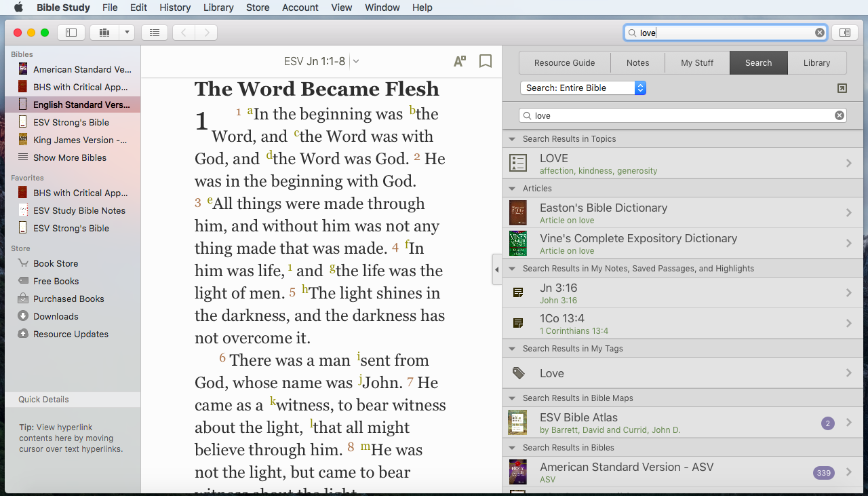Viewport: 868px width, 496px height.
Task: Open the 'Search: Entire Bible' scope dropdown
Action: [583, 88]
